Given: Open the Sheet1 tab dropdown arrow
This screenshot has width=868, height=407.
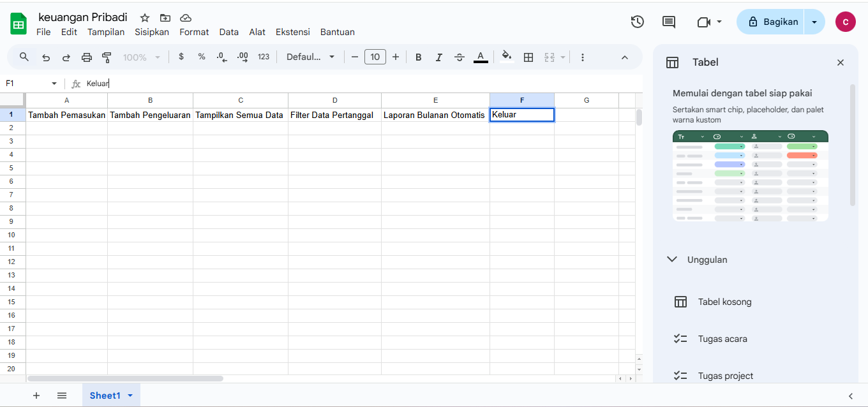Looking at the screenshot, I should click(130, 396).
